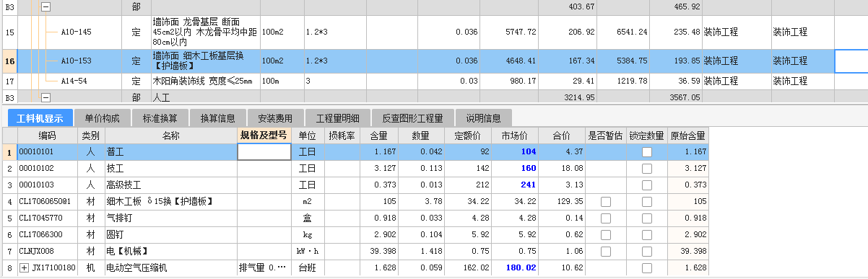
Task: Click unit cell kW·h for 电【机械】
Action: coord(308,251)
